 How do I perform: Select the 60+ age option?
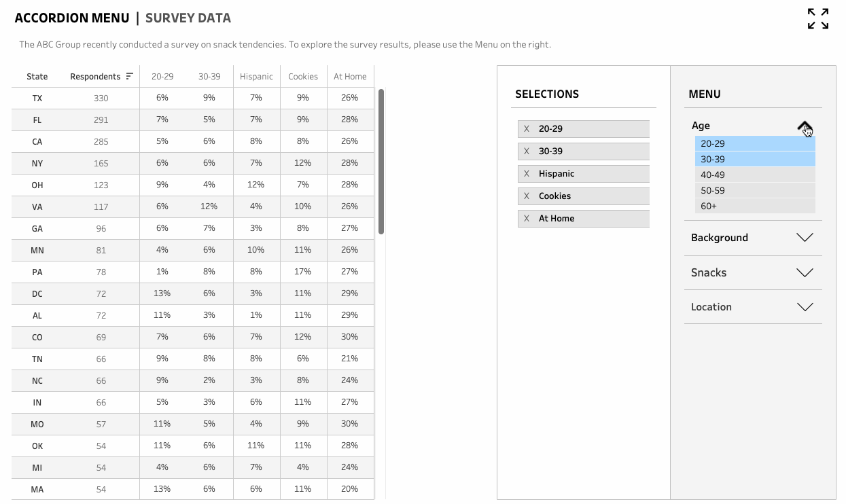755,206
